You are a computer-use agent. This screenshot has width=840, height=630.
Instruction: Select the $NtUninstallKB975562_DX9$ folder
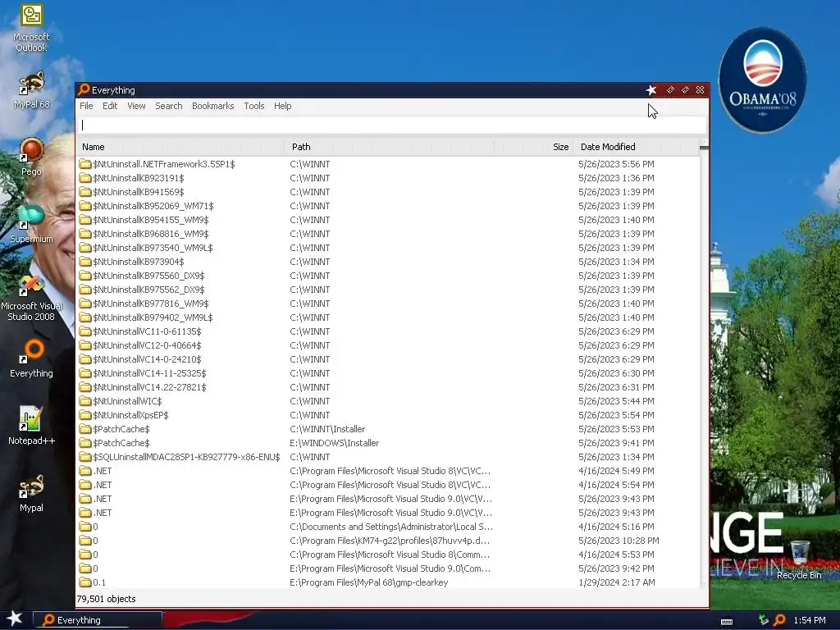point(387,290)
